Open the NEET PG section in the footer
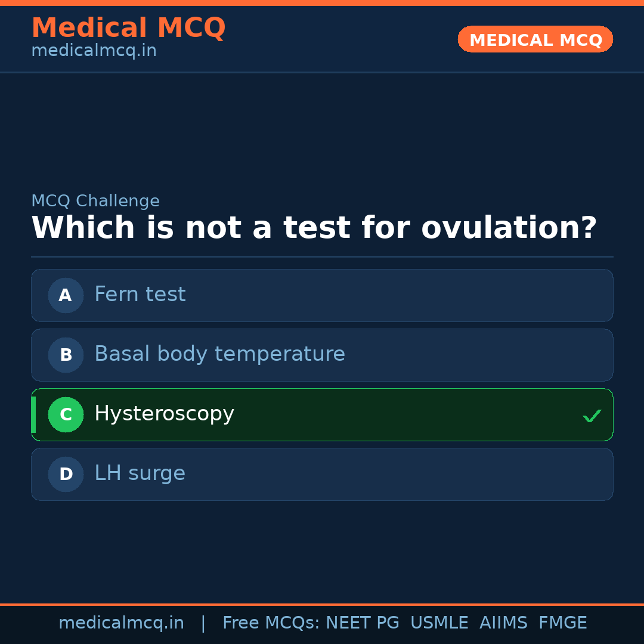This screenshot has width=644, height=644. (362, 623)
